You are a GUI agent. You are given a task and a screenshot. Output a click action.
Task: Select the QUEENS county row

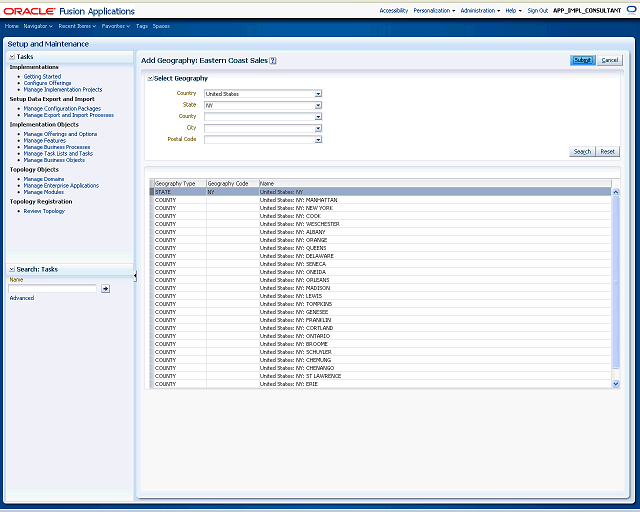tap(380, 248)
